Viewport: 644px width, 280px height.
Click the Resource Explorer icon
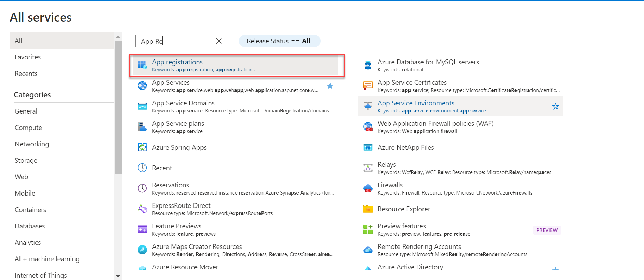[368, 209]
